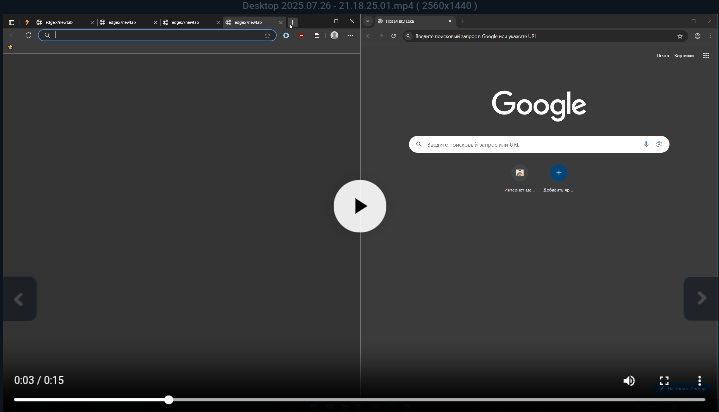Click the yellow star on Edge favorites bar
Screen dimensions: 719x412
click(x=10, y=47)
